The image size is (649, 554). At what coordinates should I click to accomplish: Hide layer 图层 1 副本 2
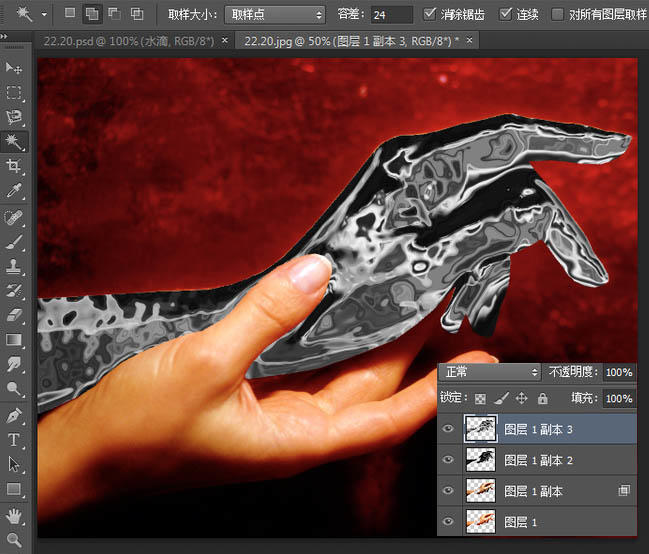pos(448,461)
